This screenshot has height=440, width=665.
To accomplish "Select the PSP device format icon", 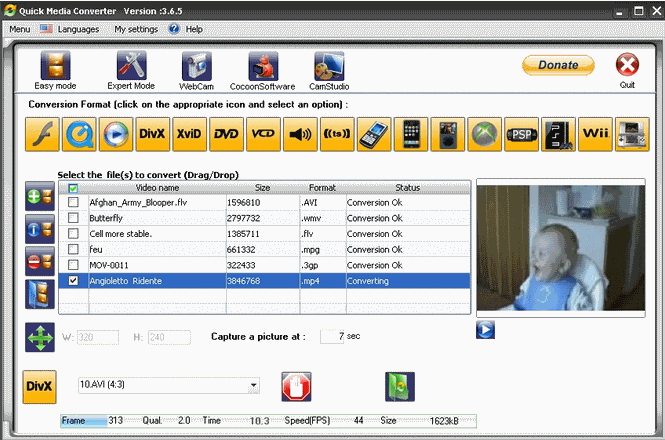I will [x=521, y=134].
